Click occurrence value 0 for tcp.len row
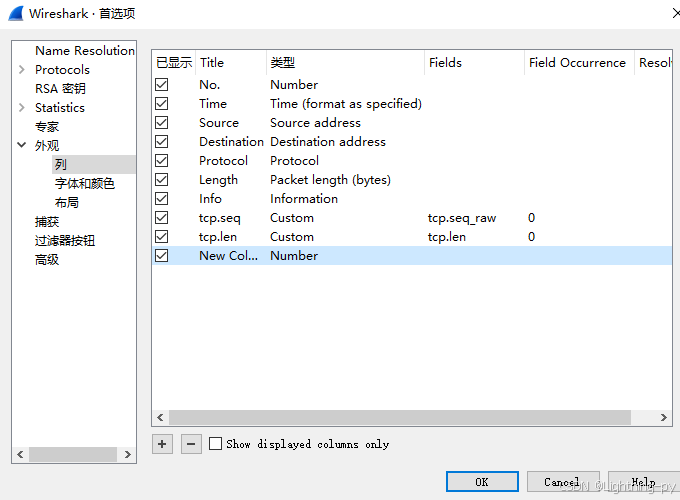 point(531,237)
